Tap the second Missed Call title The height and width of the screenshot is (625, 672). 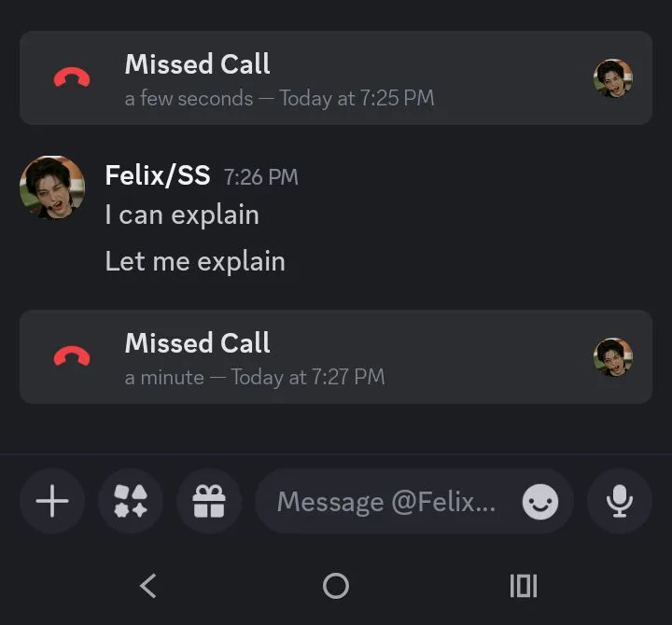(x=198, y=343)
